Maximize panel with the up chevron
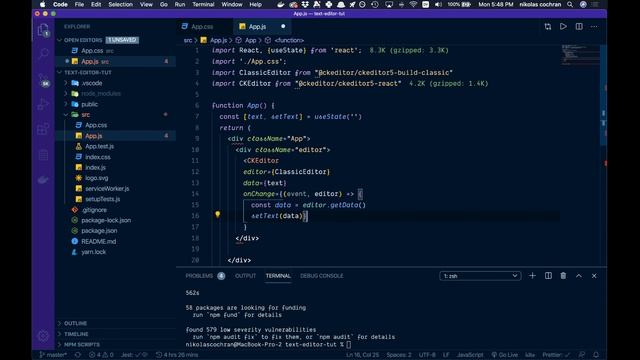 pyautogui.click(x=579, y=276)
